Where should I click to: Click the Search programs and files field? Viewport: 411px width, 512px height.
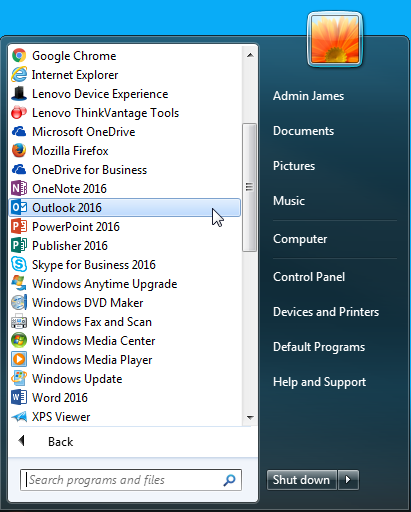point(131,480)
